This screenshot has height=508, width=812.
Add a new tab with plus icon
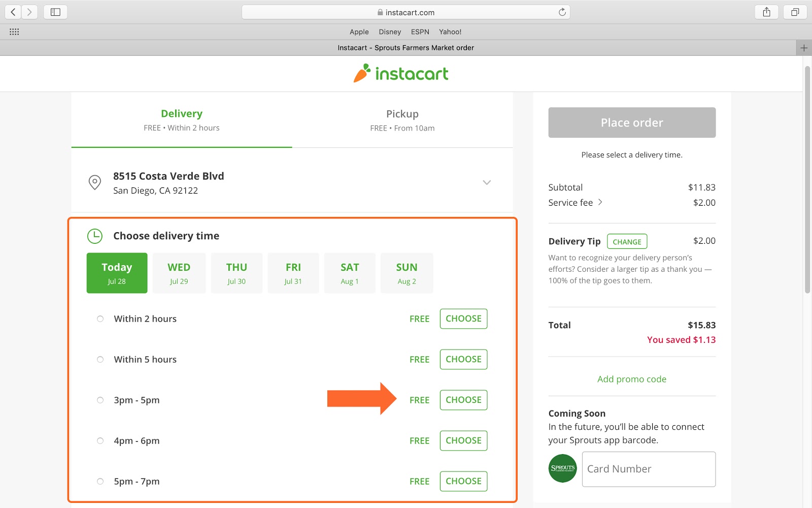click(804, 48)
